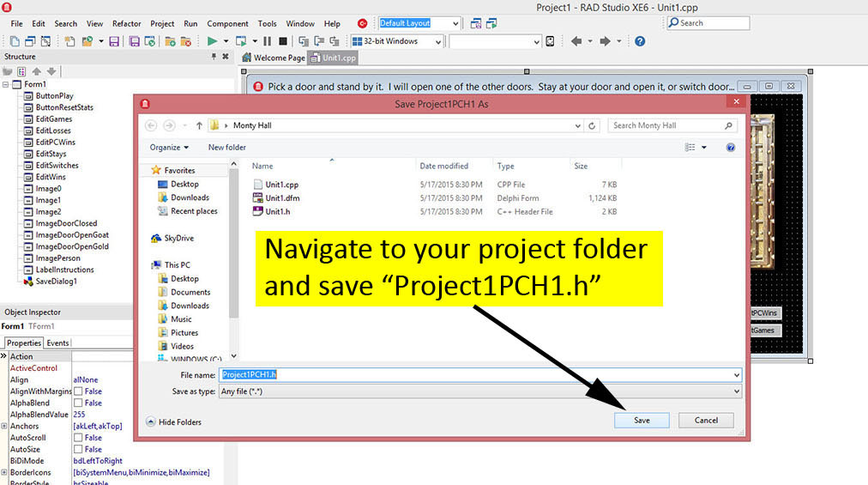Expand the BorderIcons property
Viewport: 868px width, 485px height.
point(4,472)
